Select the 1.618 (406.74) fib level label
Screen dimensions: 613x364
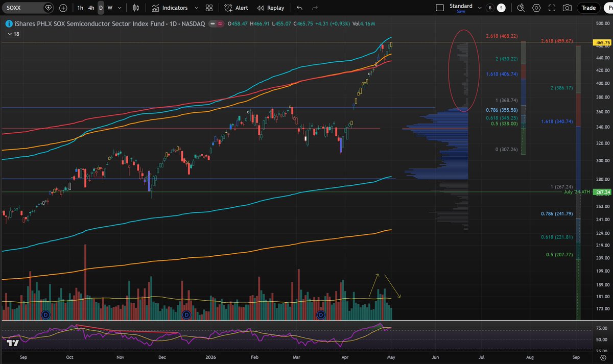(x=502, y=74)
